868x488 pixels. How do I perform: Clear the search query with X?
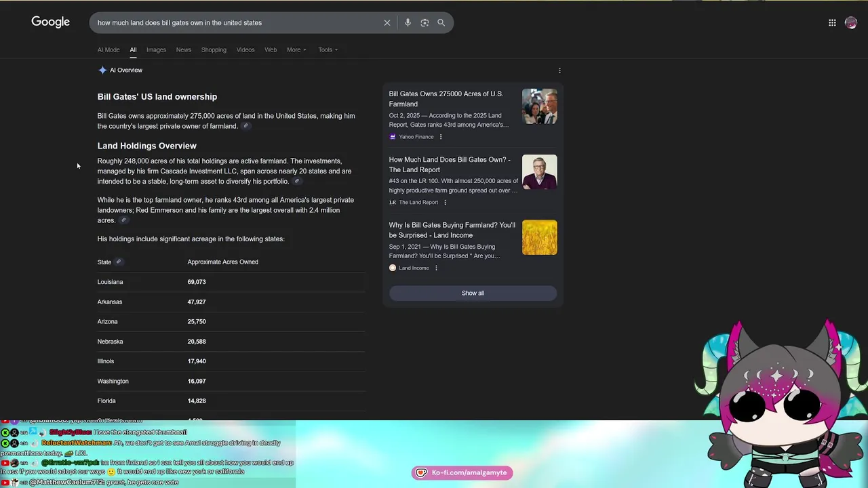pos(387,23)
